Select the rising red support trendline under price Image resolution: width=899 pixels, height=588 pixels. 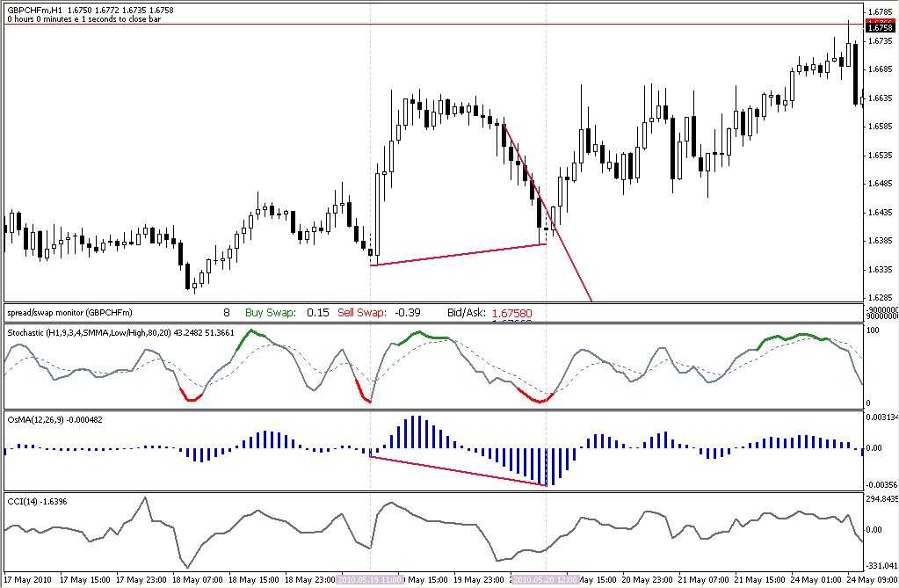[x=459, y=255]
